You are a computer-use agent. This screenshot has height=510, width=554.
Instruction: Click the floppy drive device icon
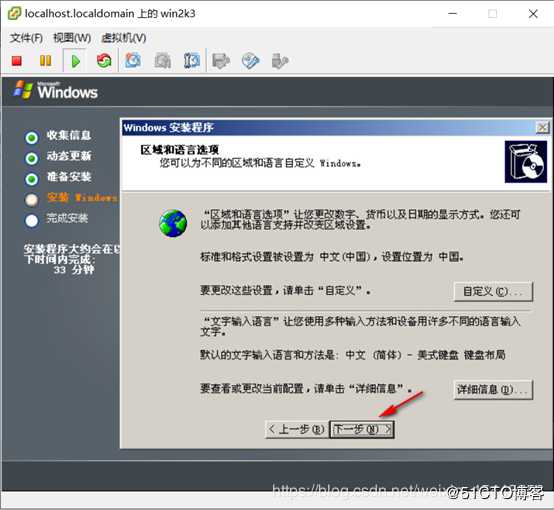(221, 61)
